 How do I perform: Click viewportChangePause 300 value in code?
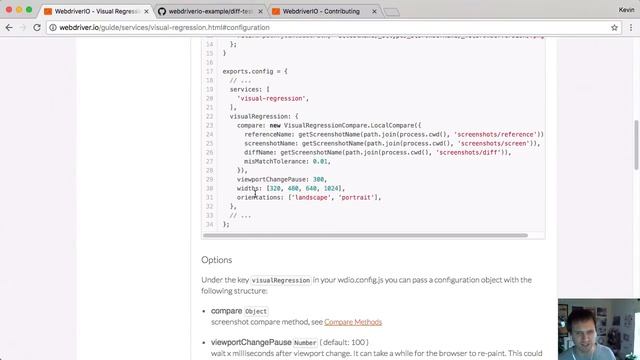click(318, 180)
